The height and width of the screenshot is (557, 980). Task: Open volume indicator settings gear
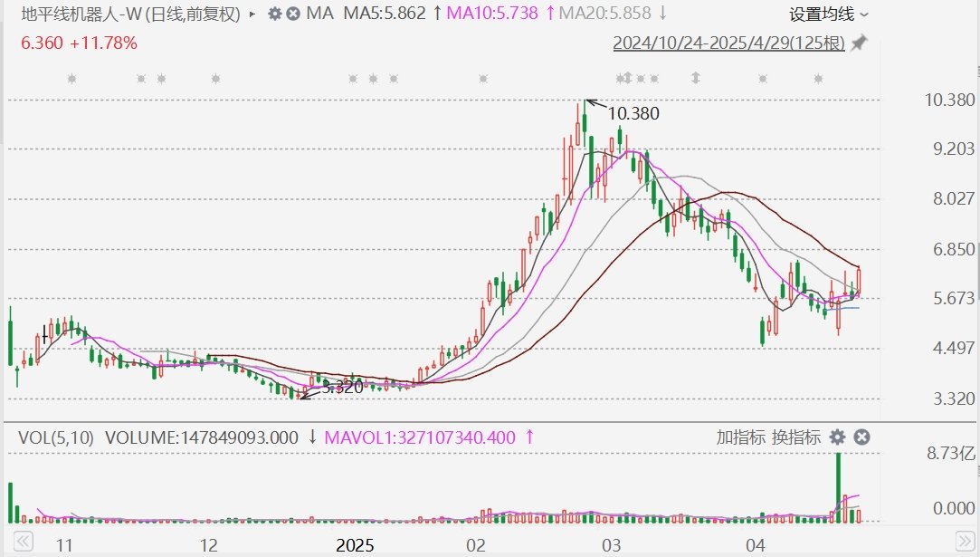(x=837, y=437)
